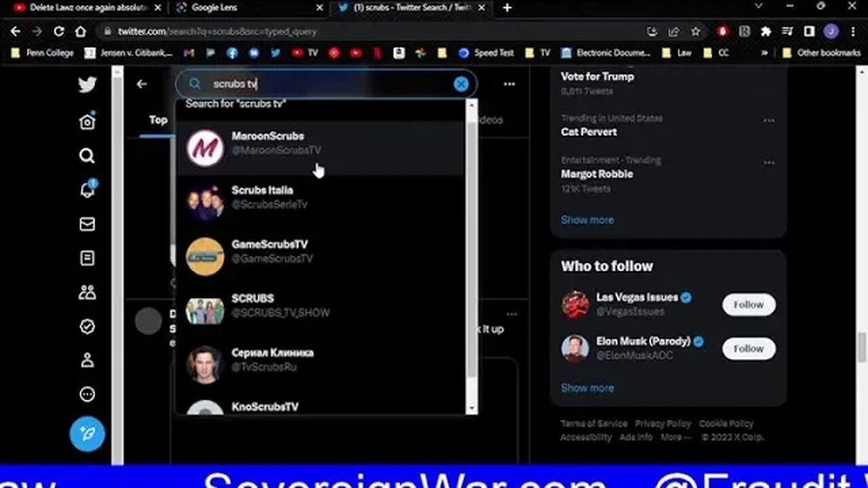Click GameScrubsTV profile avatar

point(205,257)
